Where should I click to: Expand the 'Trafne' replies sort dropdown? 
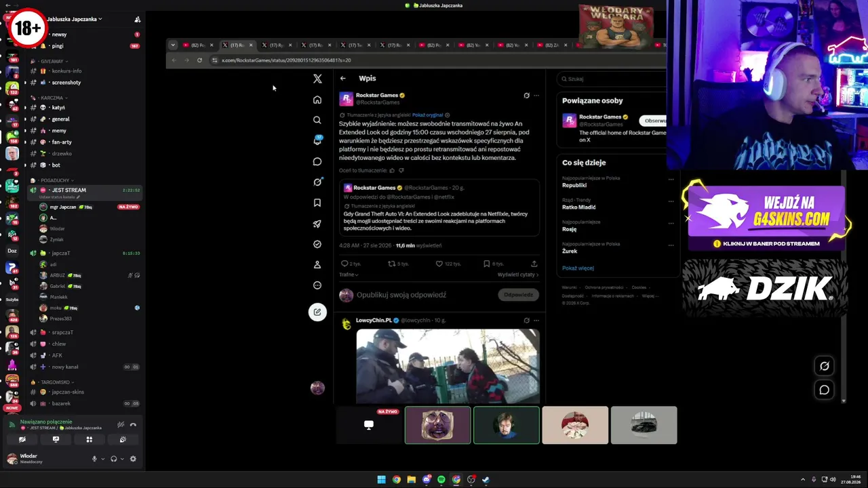(349, 274)
